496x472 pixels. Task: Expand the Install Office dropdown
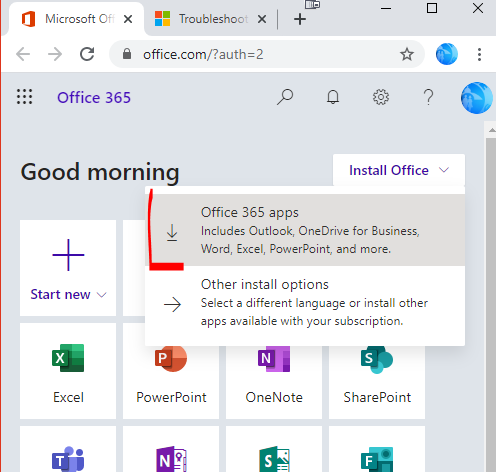(x=399, y=170)
